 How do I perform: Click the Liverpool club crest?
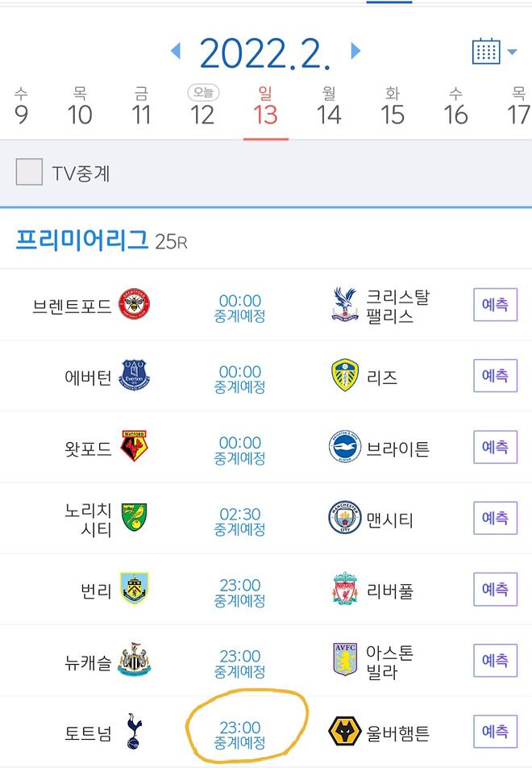click(345, 589)
